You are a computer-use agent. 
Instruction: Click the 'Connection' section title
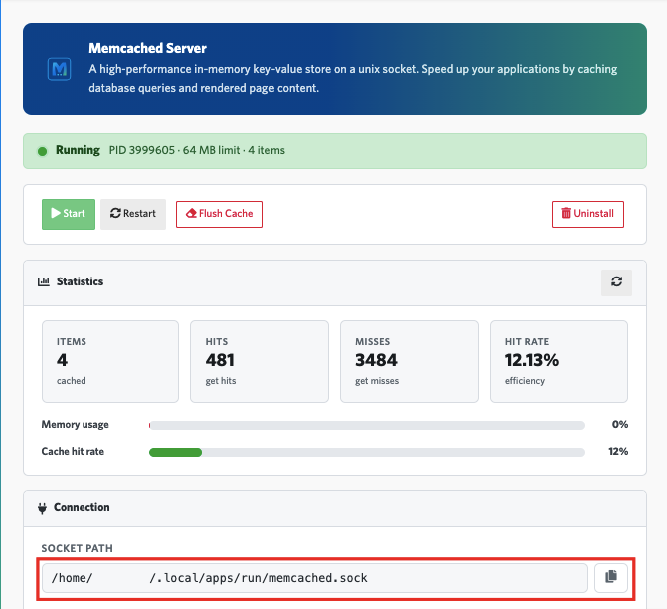(82, 507)
